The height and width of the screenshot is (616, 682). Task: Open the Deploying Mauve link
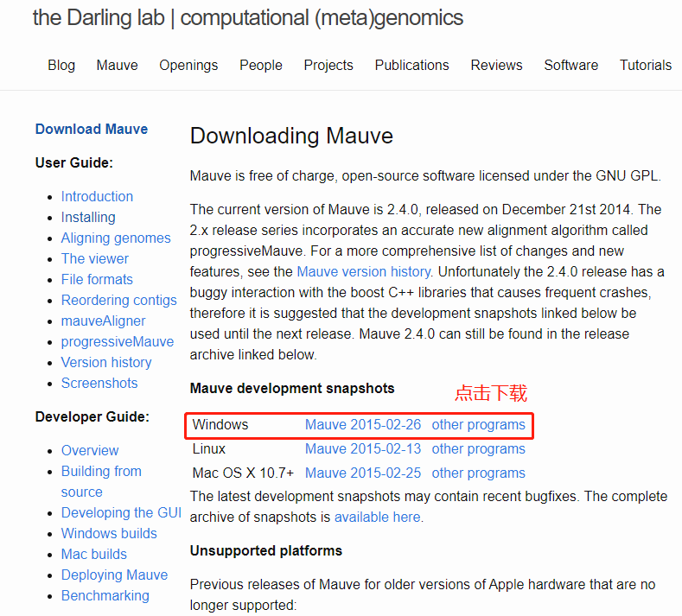(x=114, y=575)
